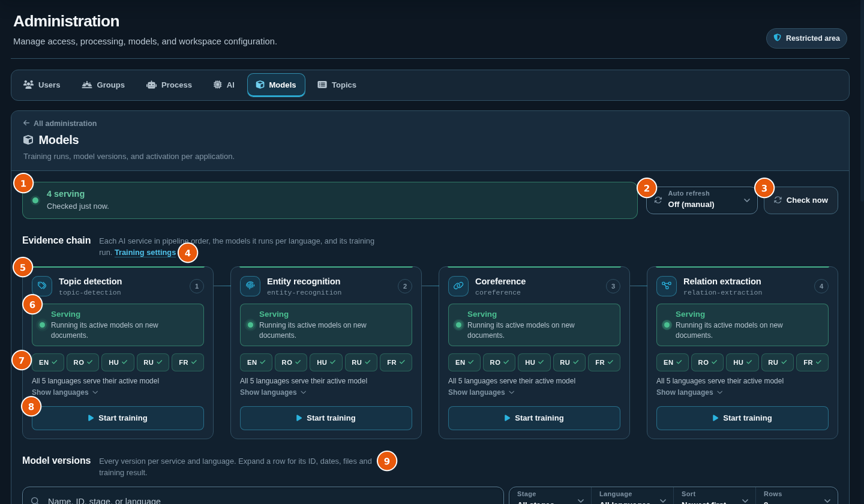This screenshot has height=504, width=864.
Task: Open the Users tab
Action: (x=42, y=85)
